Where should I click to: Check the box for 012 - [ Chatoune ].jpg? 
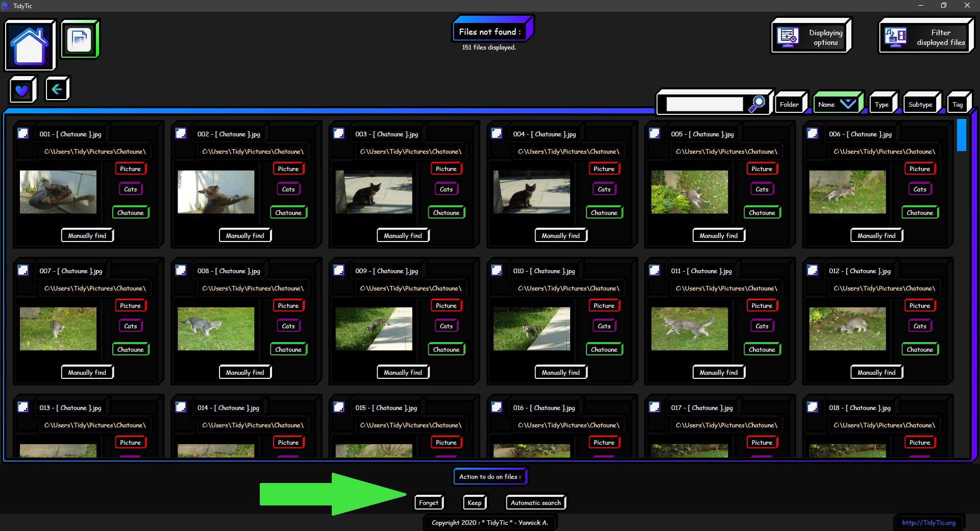(813, 270)
